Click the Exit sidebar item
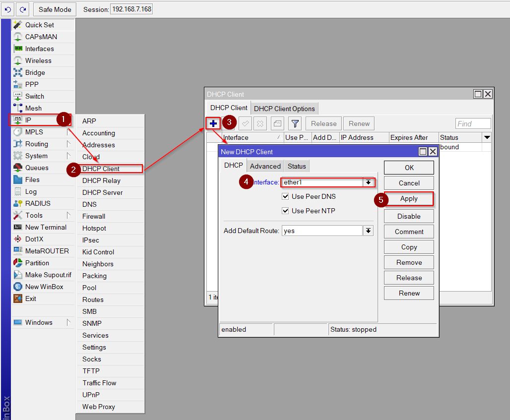This screenshot has width=510, height=420. [x=43, y=299]
